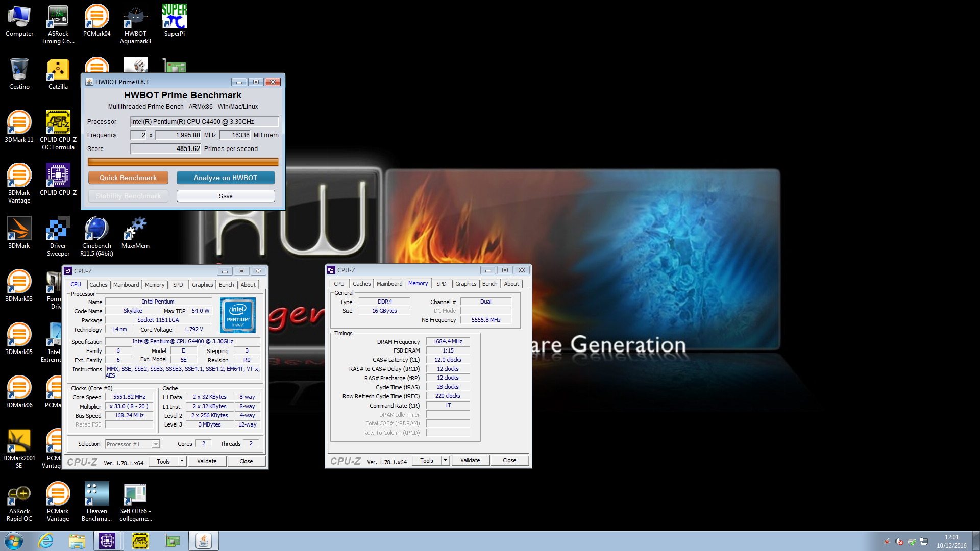
Task: Click NB Frequency value 5555.8 MHz
Action: coord(486,320)
